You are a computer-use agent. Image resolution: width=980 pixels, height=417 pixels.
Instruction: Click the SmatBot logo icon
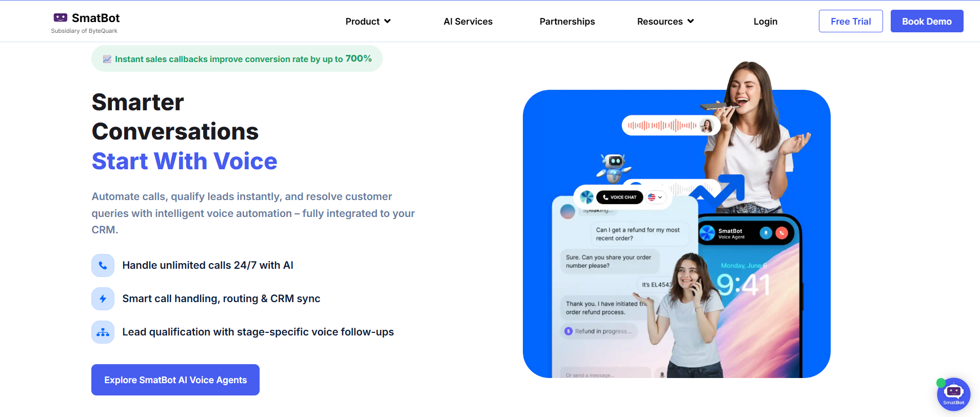61,18
